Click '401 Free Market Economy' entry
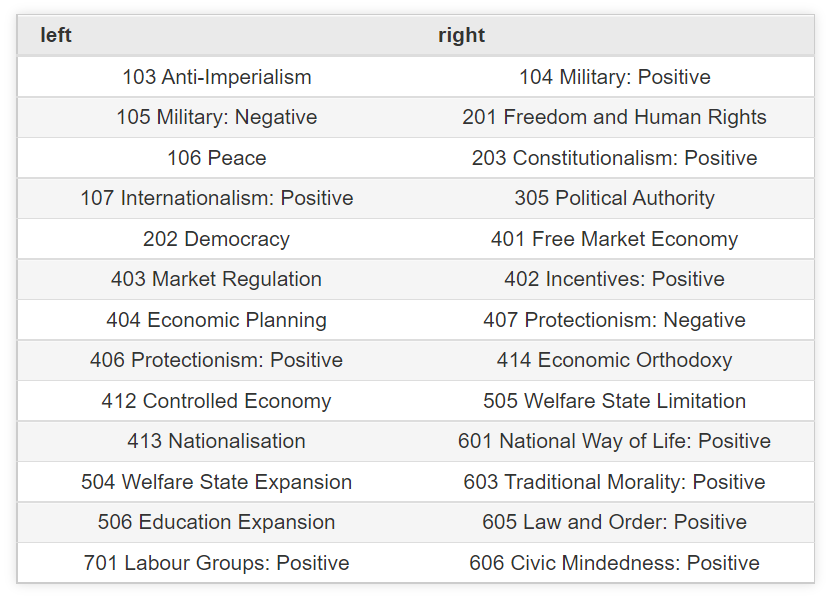This screenshot has width=829, height=600. (x=615, y=239)
